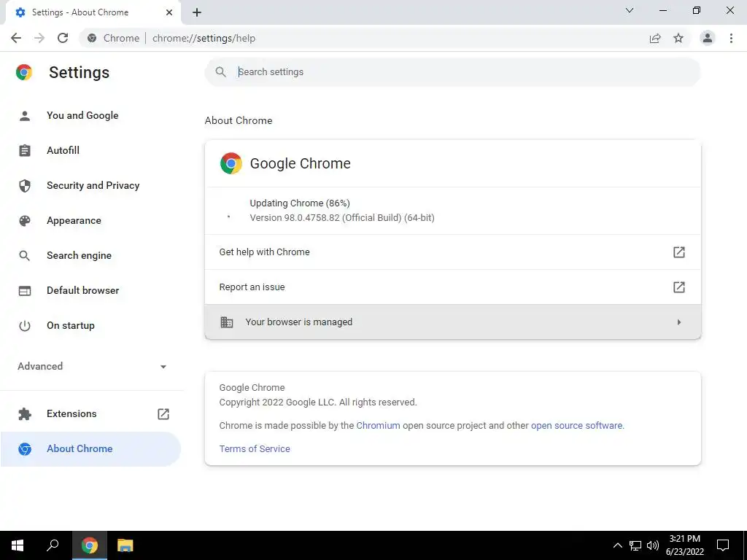
Task: Click the Chrome icon in the taskbar
Action: [x=90, y=545]
